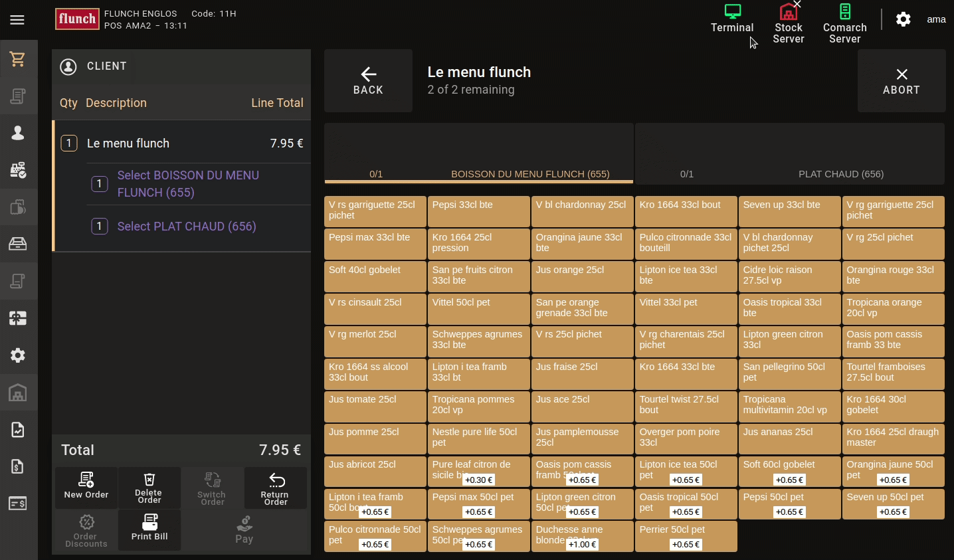Image resolution: width=954 pixels, height=560 pixels.
Task: Select the Le menu flunch order line
Action: pos(181,143)
